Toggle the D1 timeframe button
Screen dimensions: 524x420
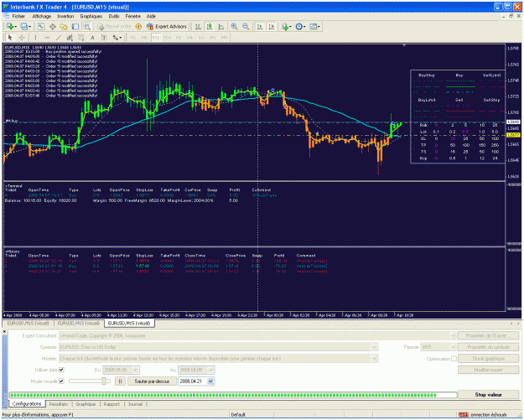pyautogui.click(x=201, y=38)
